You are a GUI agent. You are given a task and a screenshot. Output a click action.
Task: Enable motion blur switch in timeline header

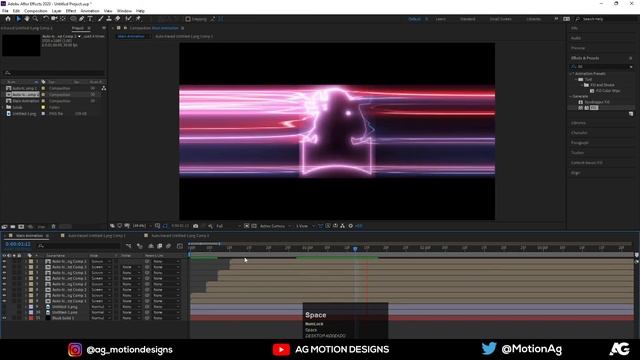coord(168,246)
